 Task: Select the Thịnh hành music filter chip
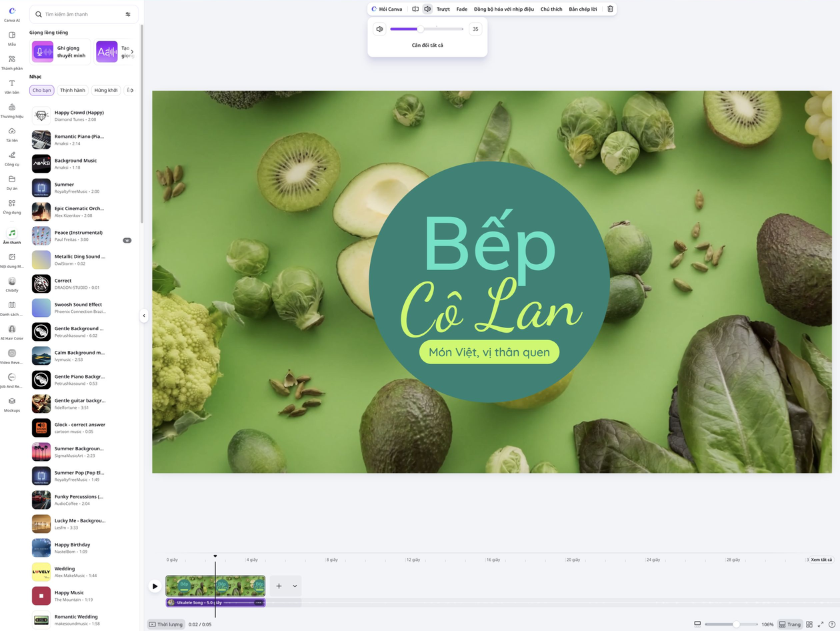click(x=73, y=90)
